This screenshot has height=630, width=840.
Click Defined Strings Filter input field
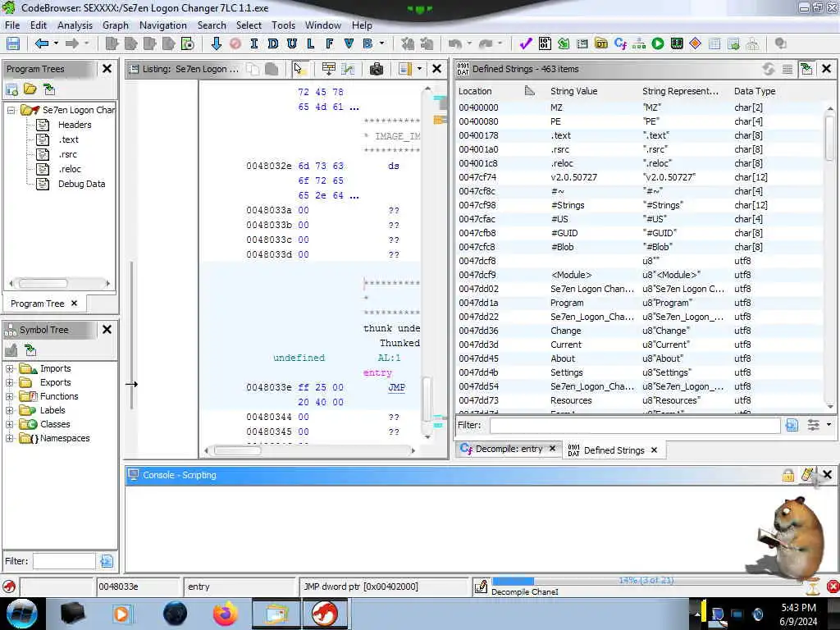click(635, 425)
